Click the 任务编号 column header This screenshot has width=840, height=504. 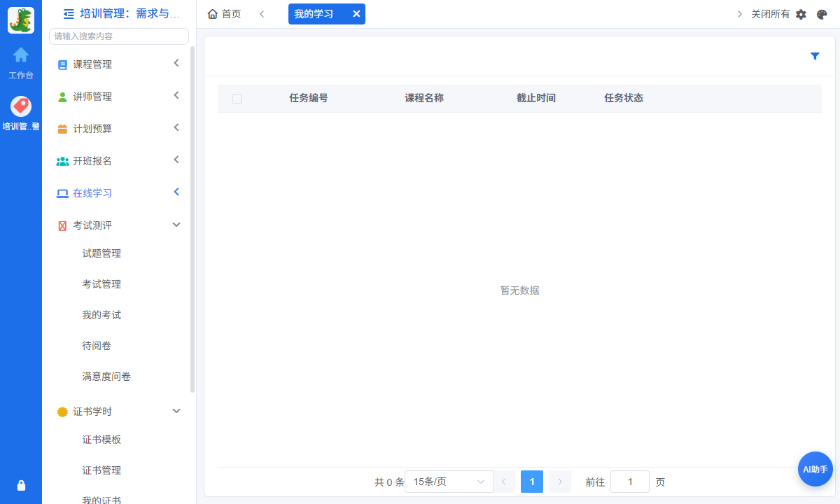pyautogui.click(x=309, y=98)
